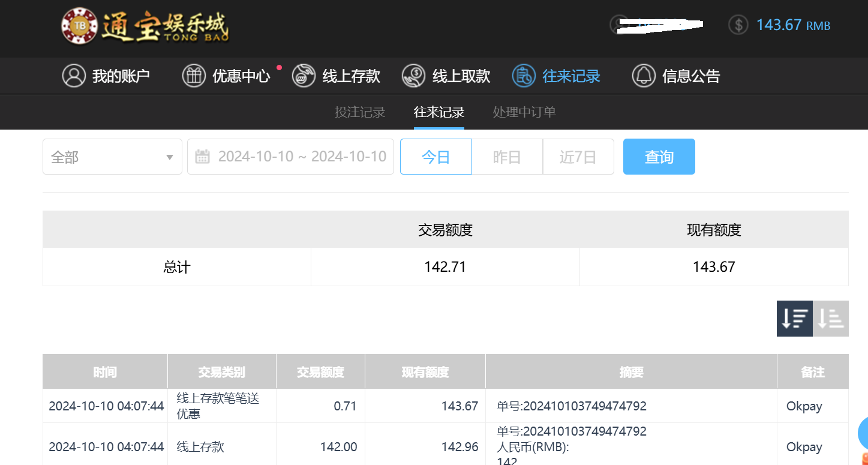
Task: Select the 今日 date filter
Action: (x=435, y=157)
